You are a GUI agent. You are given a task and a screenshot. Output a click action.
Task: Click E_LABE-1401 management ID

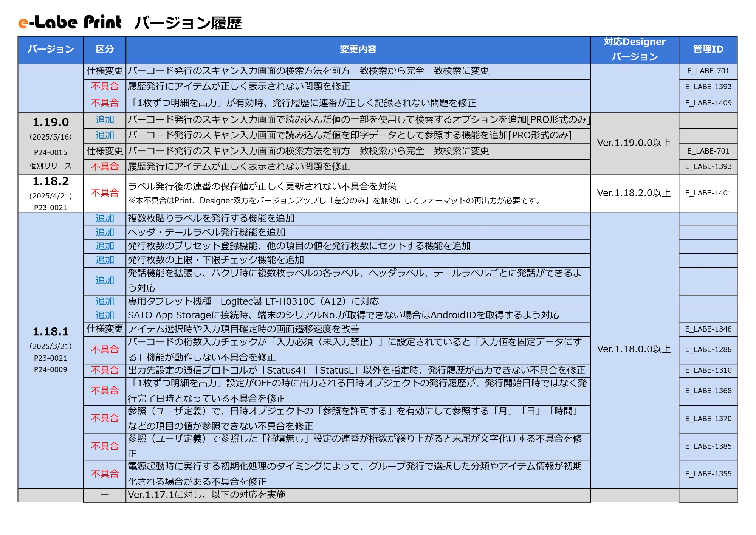pyautogui.click(x=708, y=193)
